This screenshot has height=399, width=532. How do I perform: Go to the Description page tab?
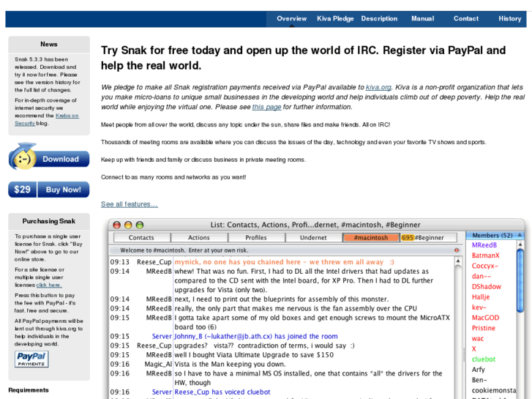pyautogui.click(x=379, y=19)
